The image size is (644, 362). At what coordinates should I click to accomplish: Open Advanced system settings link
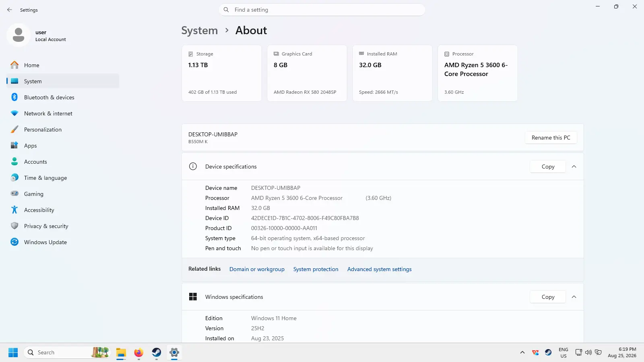379,269
